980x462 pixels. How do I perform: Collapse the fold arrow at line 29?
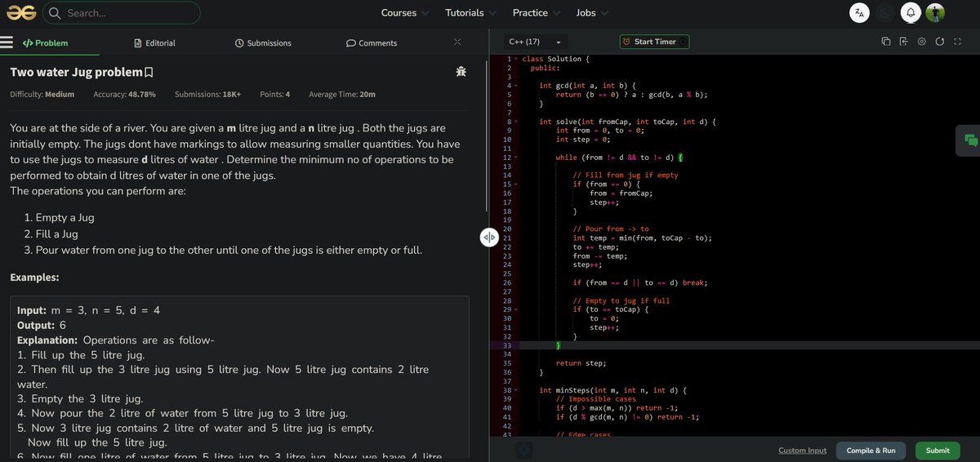tap(516, 310)
